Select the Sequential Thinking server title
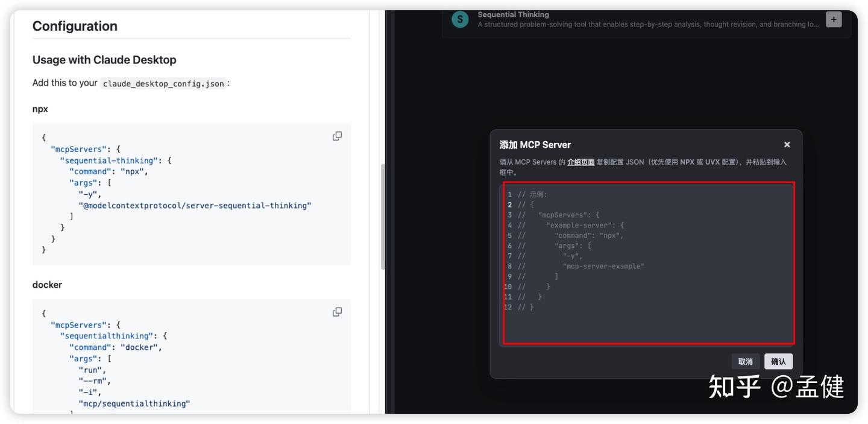Viewport: 868px width, 424px height. (x=513, y=14)
